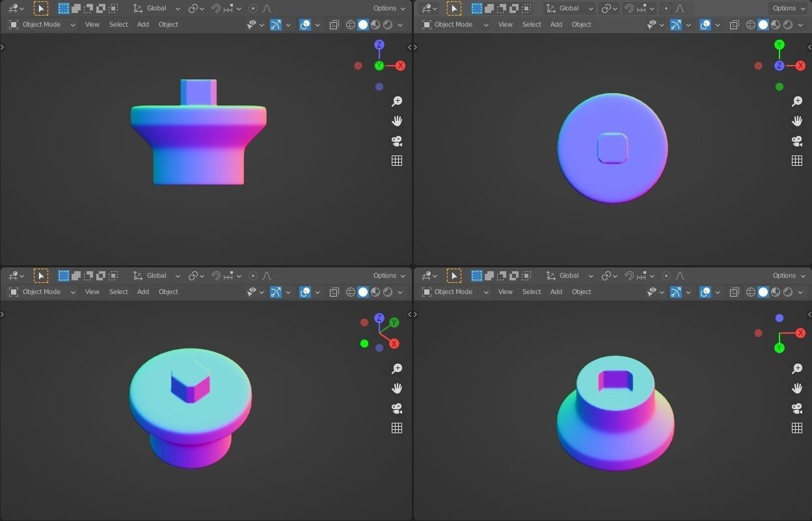This screenshot has height=521, width=812.
Task: Open Select menu in bottom-right viewport
Action: tap(532, 292)
